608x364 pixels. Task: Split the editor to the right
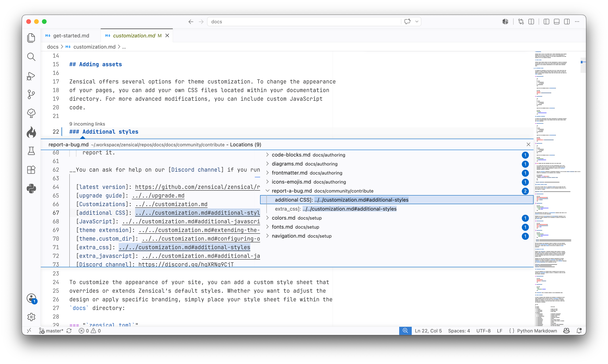[531, 22]
